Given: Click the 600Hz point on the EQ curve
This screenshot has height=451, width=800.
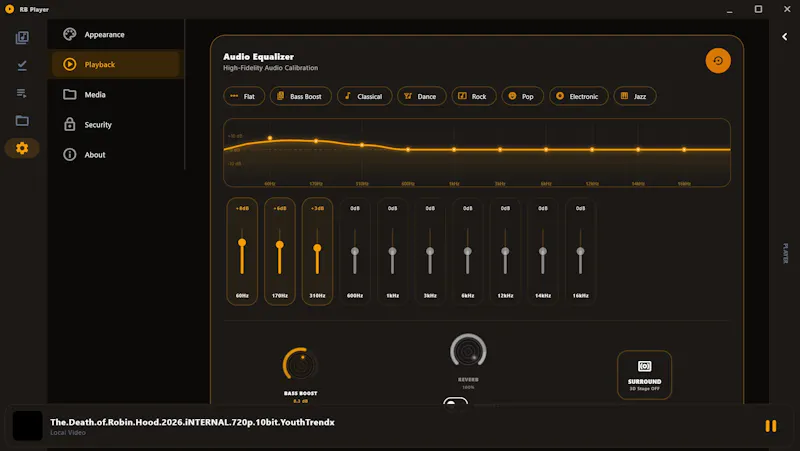Looking at the screenshot, I should tap(408, 149).
